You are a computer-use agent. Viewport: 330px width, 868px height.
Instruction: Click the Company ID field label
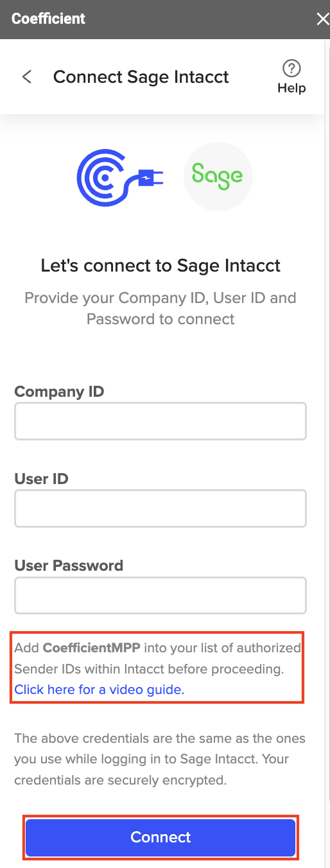59,392
